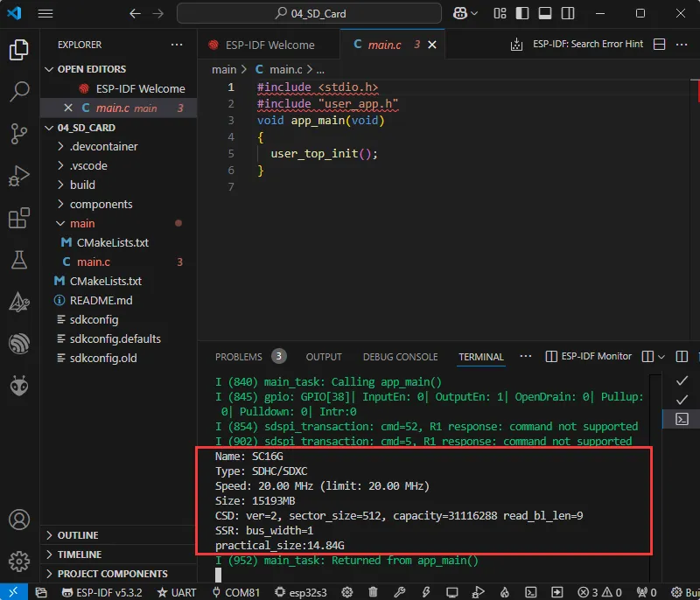Expand the components folder

[x=101, y=204]
